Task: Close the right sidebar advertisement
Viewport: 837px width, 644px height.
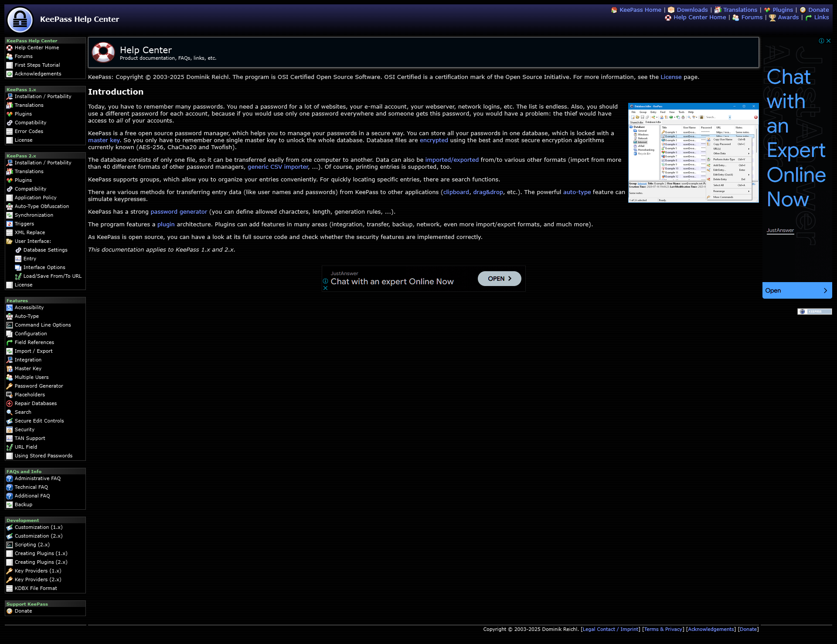Action: [x=828, y=41]
